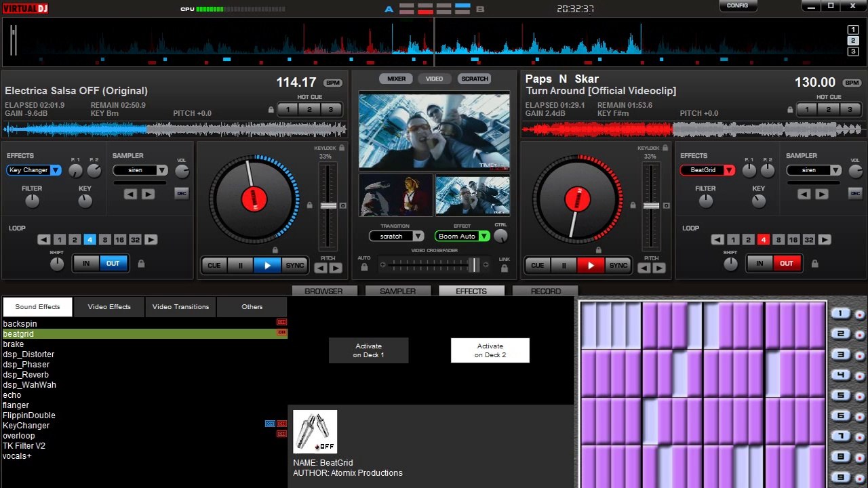Set deck 1 loop length to 8 beats
Image resolution: width=868 pixels, height=488 pixels.
104,239
